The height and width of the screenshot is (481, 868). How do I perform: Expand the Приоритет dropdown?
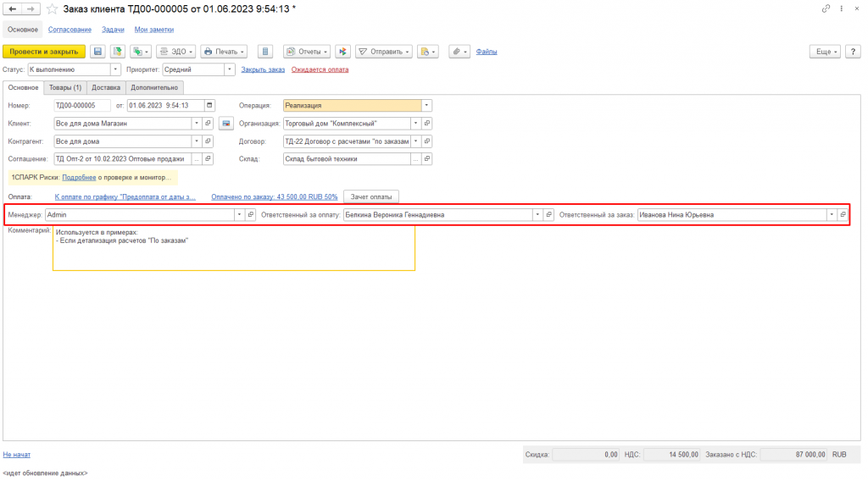[x=229, y=69]
